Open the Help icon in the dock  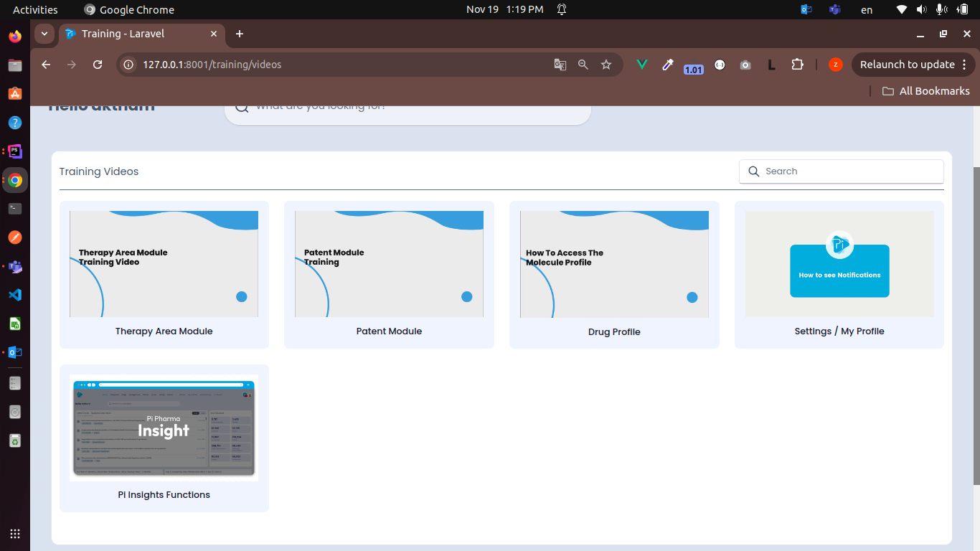pos(15,123)
